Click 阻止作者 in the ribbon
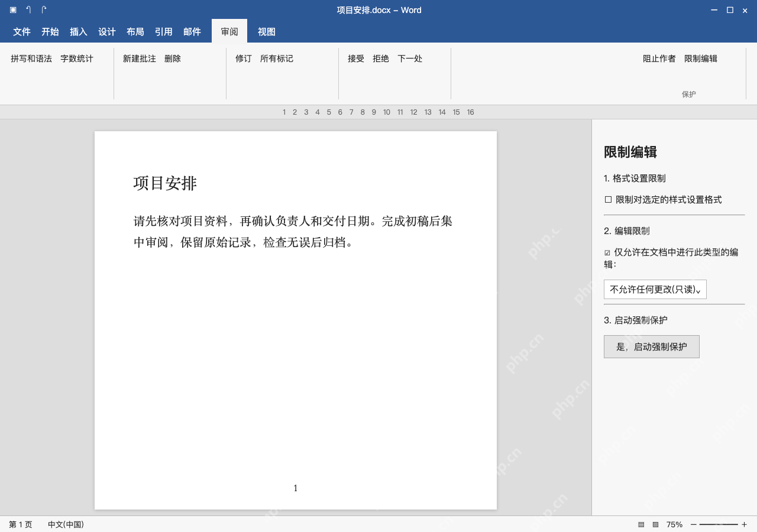Screen dimensions: 757x532 click(x=659, y=59)
